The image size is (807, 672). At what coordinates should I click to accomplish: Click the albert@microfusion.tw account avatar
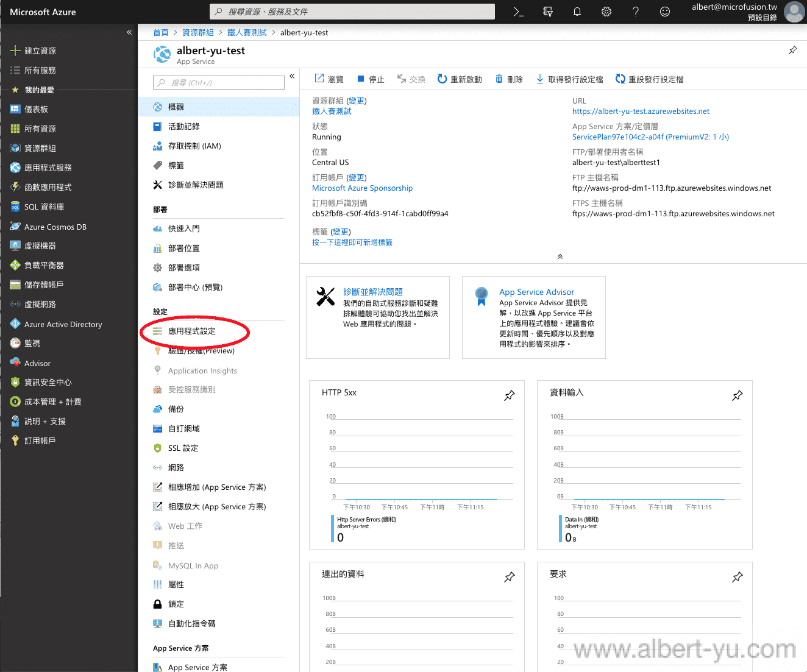[x=794, y=12]
